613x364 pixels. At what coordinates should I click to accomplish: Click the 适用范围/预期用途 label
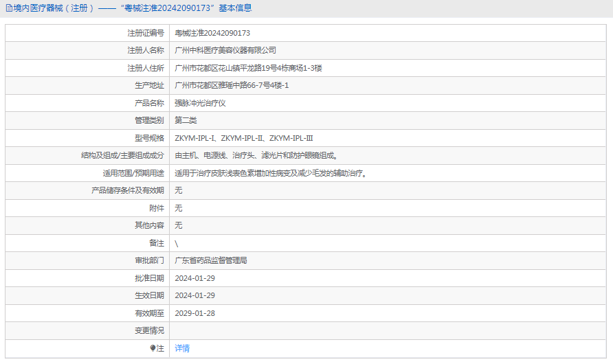[133, 173]
